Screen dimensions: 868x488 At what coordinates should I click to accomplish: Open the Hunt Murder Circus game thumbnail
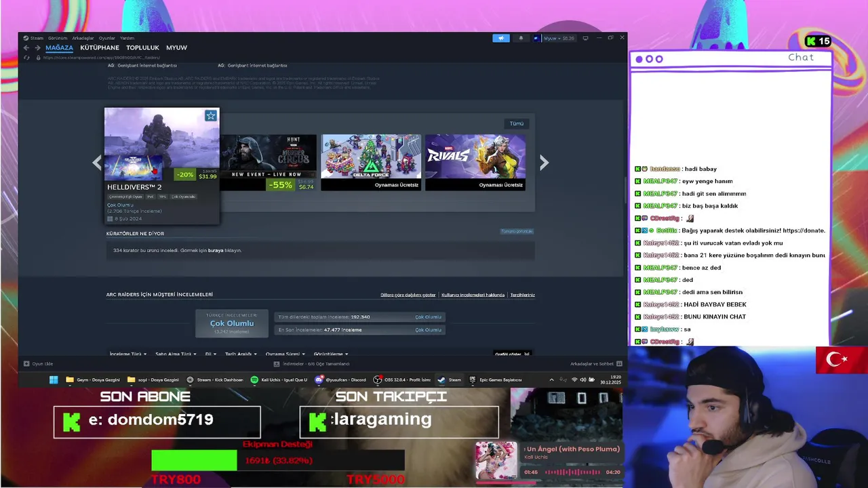[267, 162]
